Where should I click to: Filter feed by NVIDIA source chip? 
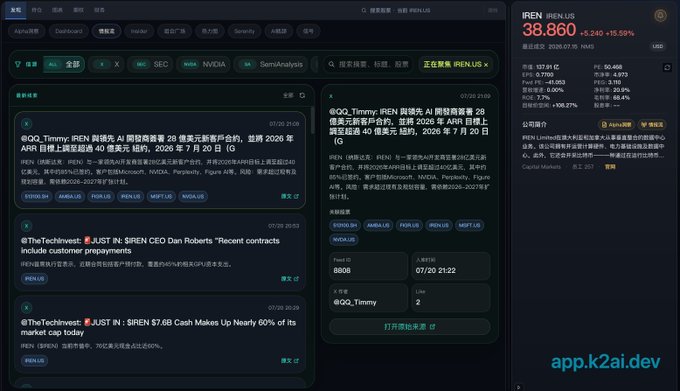[x=203, y=64]
